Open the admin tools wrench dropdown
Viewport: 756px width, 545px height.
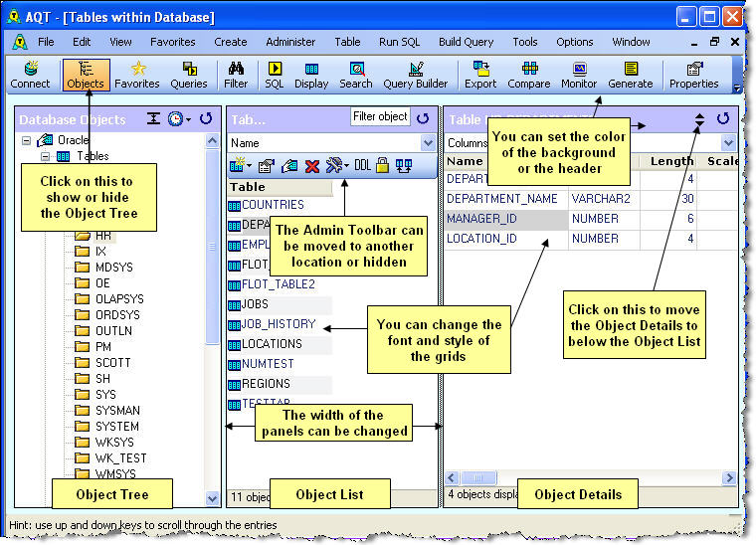[337, 166]
